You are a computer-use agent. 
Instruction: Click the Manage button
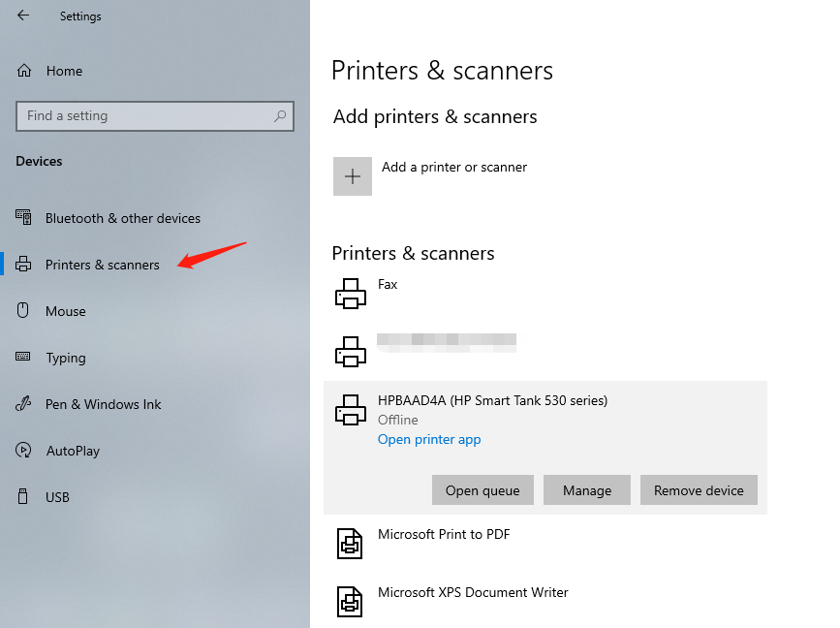(x=586, y=490)
